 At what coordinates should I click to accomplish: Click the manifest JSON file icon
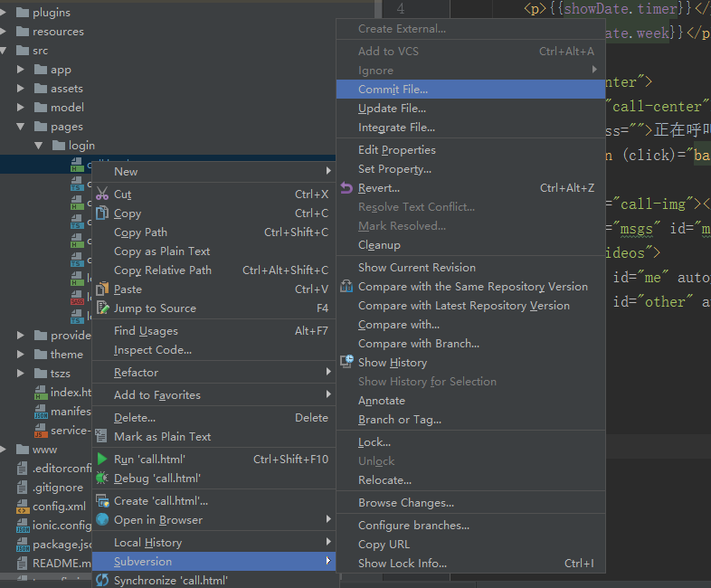[41, 412]
